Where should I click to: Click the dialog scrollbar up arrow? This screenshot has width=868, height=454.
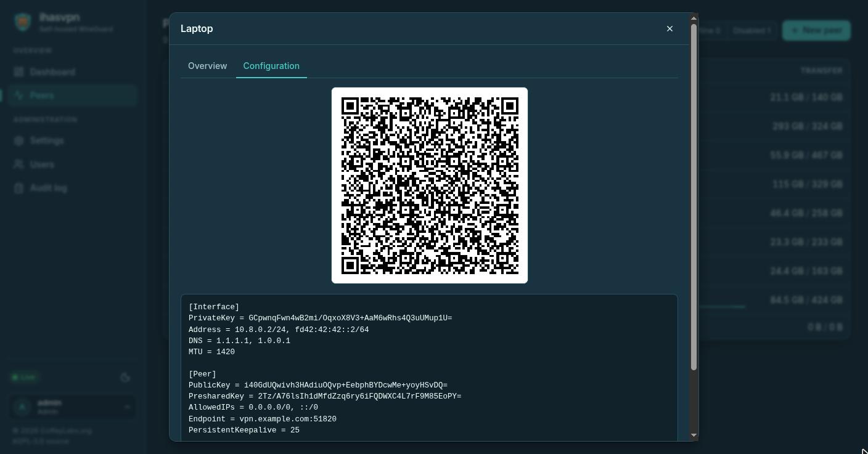click(694, 17)
